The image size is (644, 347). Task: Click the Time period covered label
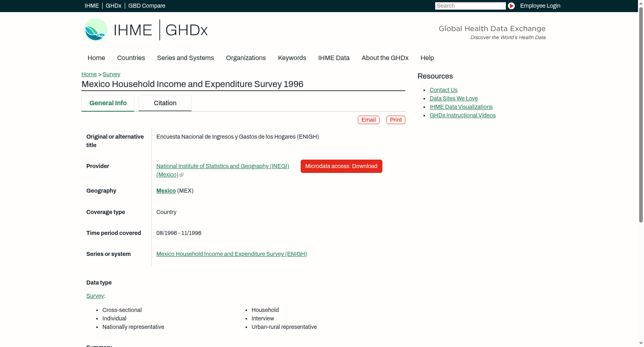[x=114, y=233]
